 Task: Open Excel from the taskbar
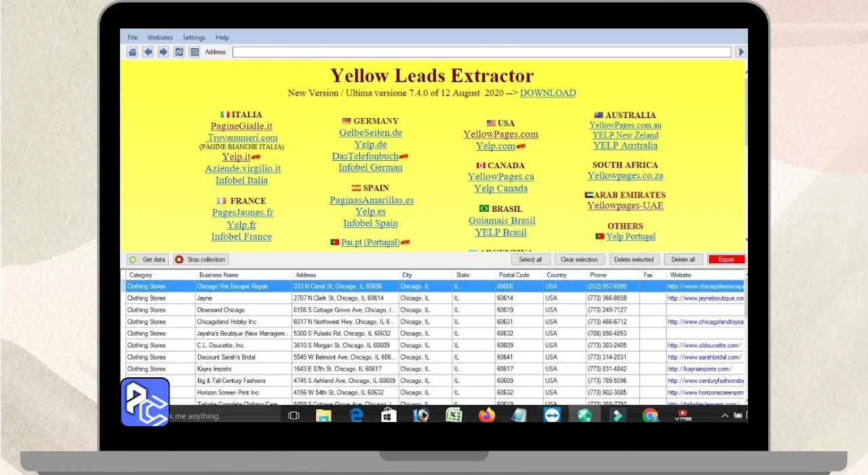454,415
